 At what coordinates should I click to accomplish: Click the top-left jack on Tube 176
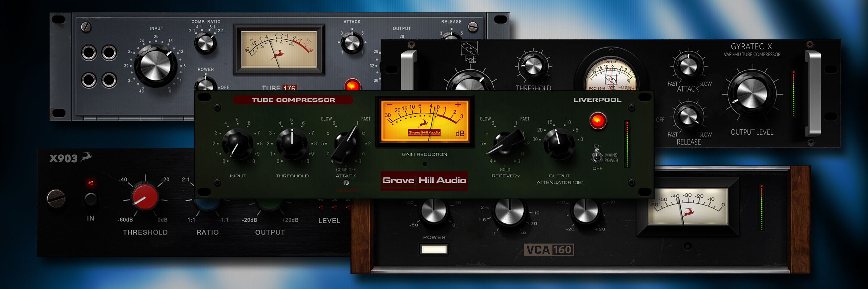pyautogui.click(x=89, y=53)
